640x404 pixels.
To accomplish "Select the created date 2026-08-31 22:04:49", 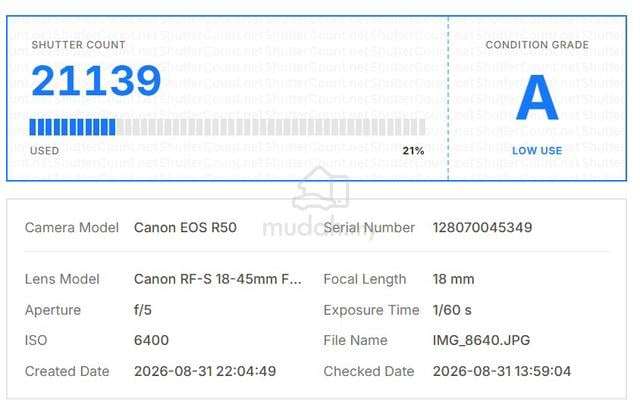I will [205, 371].
